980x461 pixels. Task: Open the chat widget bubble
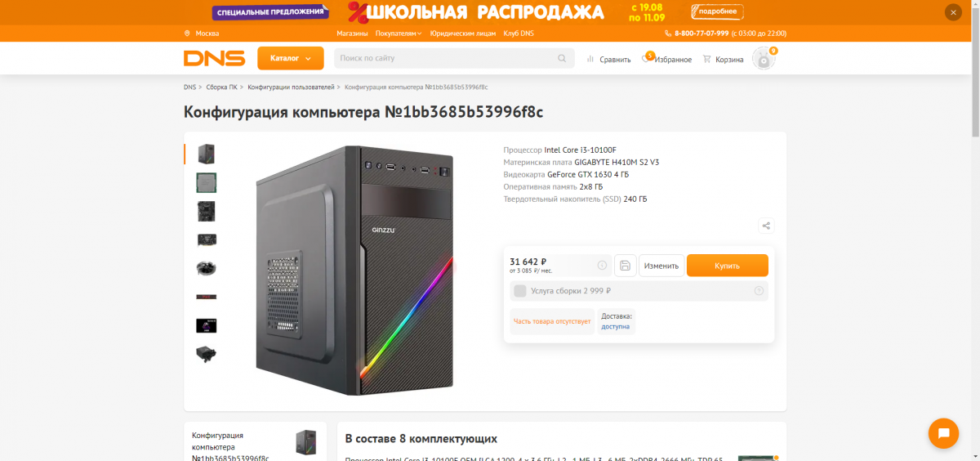click(942, 433)
